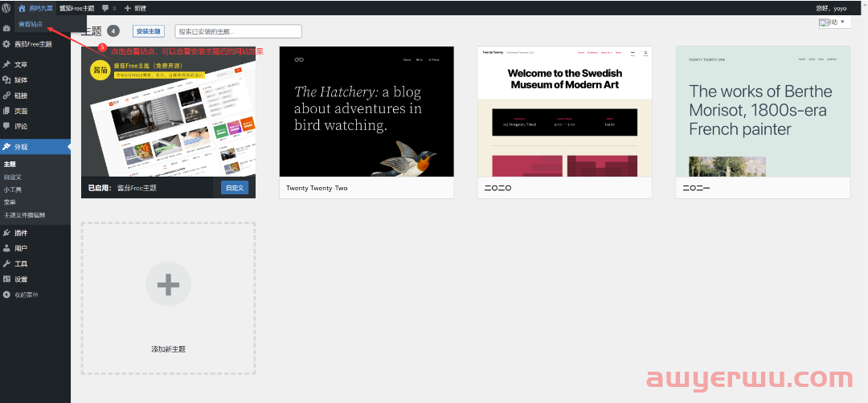This screenshot has height=403, width=868.
Task: Click the 二〇二一 theme name label
Action: coord(696,188)
